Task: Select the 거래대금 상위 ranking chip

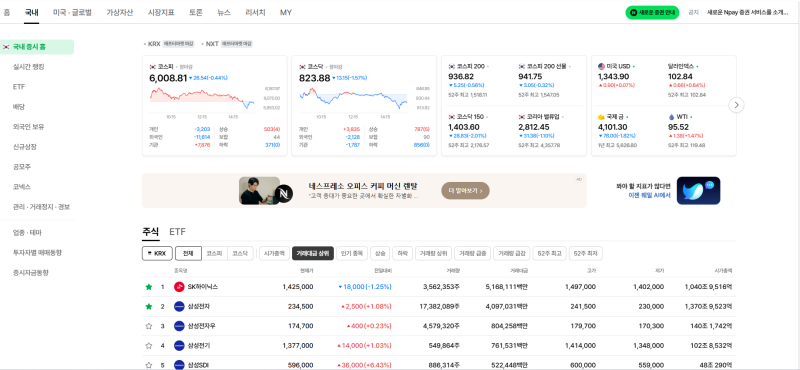Action: (313, 253)
